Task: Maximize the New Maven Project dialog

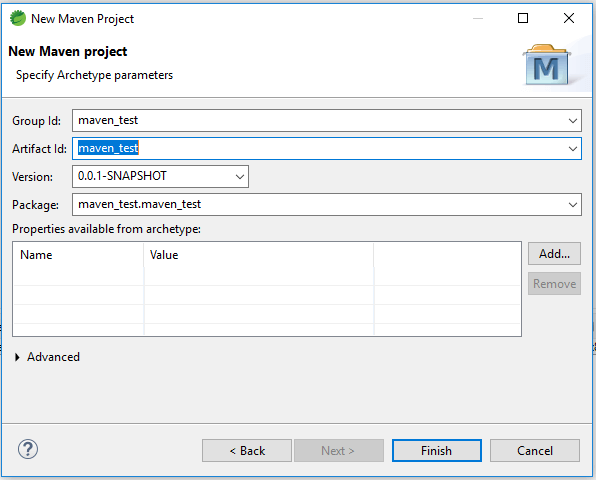Action: [x=523, y=18]
